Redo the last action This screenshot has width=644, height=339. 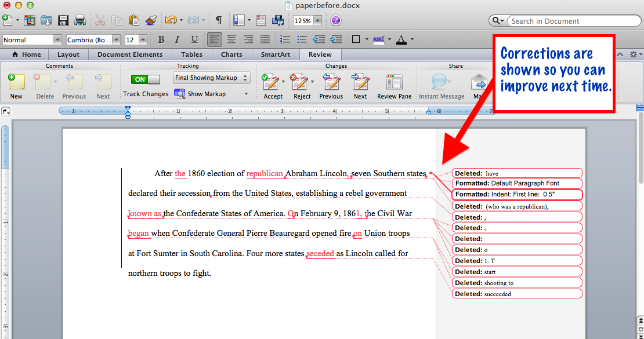tap(193, 20)
